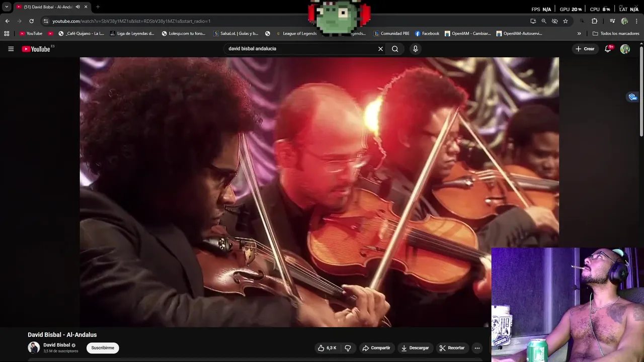Open the second red YouTube icon bookmark
Image resolution: width=644 pixels, height=362 pixels.
click(x=50, y=34)
